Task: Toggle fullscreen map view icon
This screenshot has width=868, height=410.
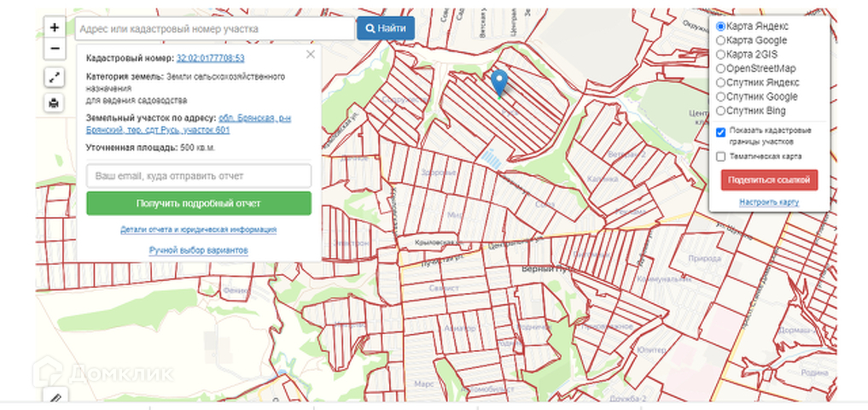Action: coord(55,78)
